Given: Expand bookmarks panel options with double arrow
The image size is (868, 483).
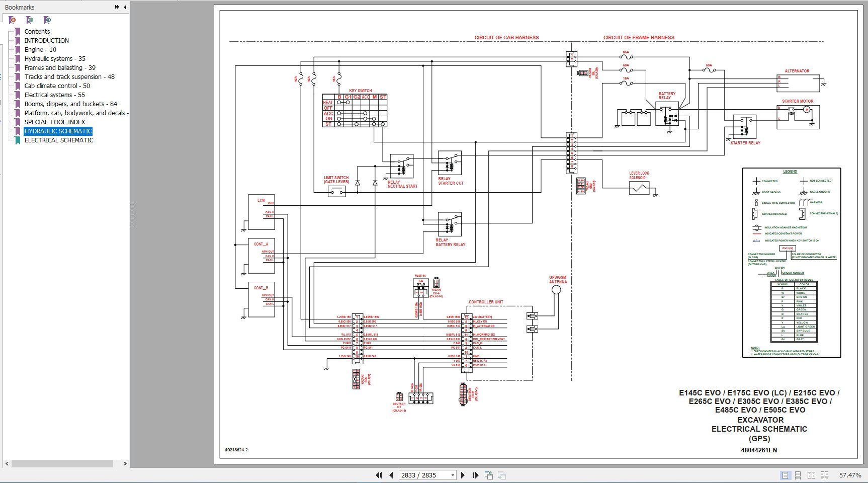Looking at the screenshot, I should click(117, 7).
